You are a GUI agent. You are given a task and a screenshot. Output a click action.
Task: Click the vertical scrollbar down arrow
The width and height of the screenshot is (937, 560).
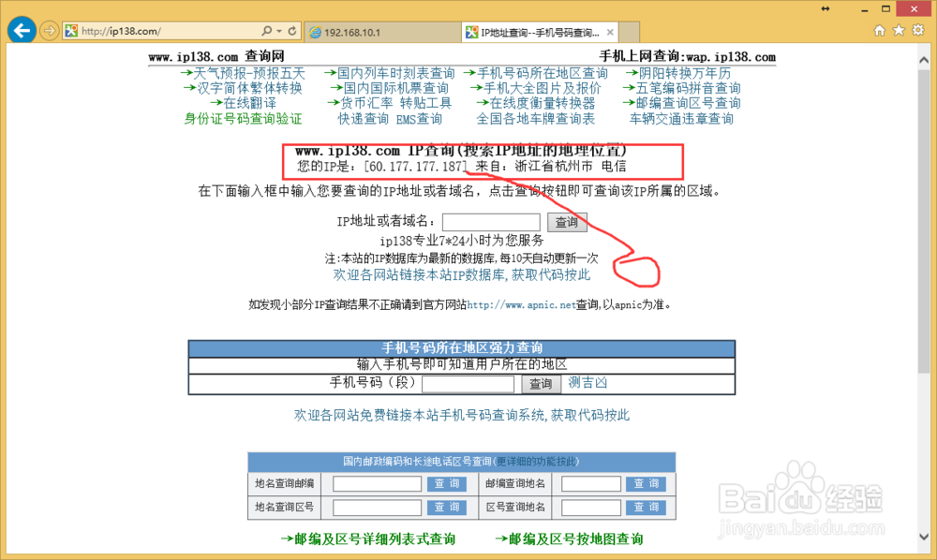point(924,536)
